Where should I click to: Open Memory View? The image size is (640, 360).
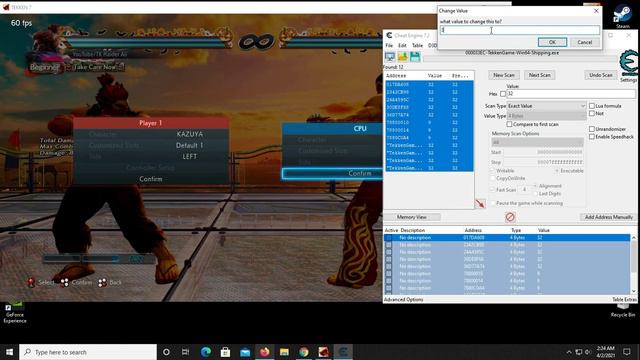[x=411, y=217]
